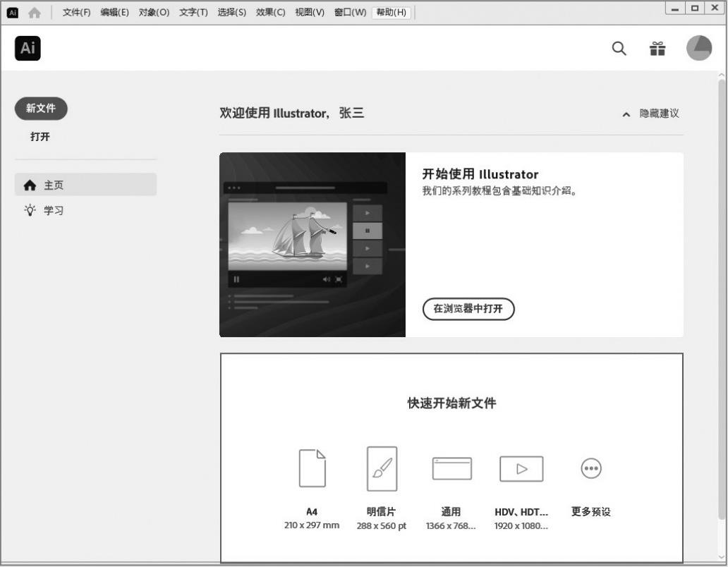Open the 窗口(W) menu

pyautogui.click(x=351, y=13)
